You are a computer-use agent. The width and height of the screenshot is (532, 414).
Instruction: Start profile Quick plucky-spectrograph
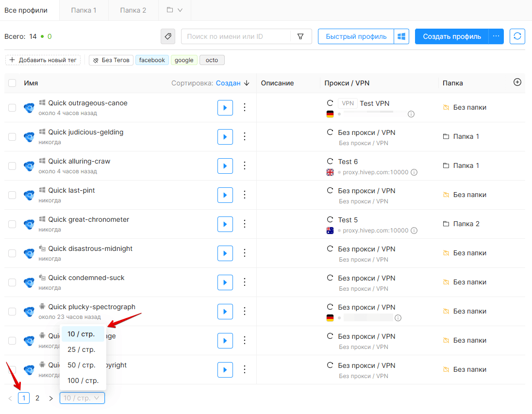pos(225,312)
